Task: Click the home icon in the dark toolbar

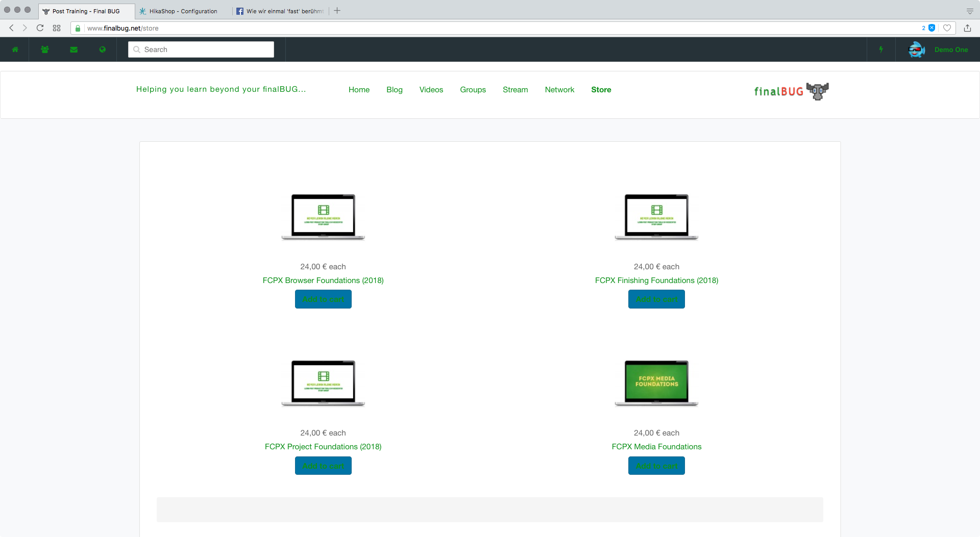Action: click(15, 49)
